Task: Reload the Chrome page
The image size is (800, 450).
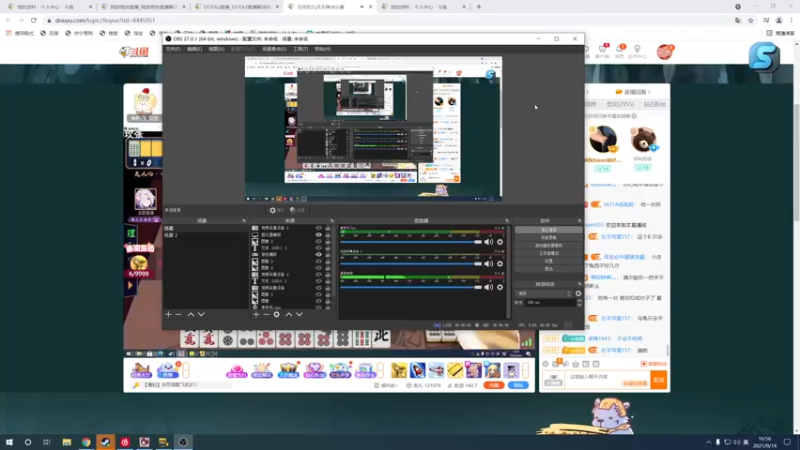Action: pos(34,20)
